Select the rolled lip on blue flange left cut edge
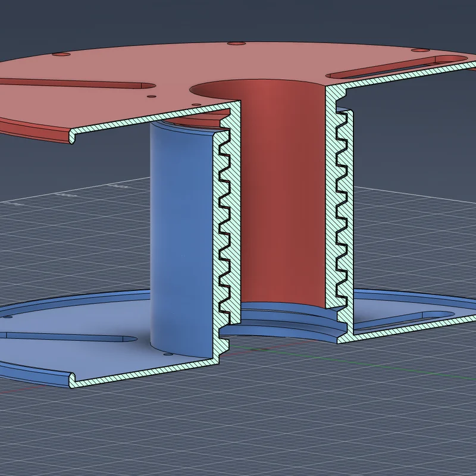 click(x=36, y=375)
